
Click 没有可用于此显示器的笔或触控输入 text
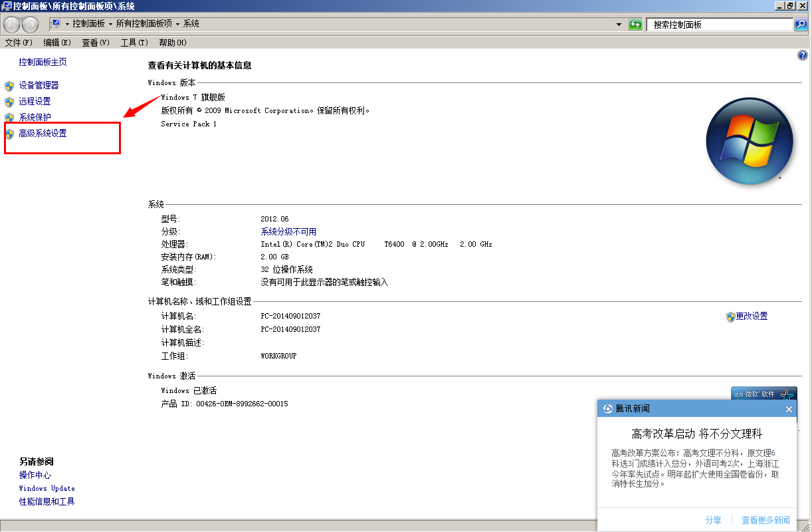pos(324,282)
